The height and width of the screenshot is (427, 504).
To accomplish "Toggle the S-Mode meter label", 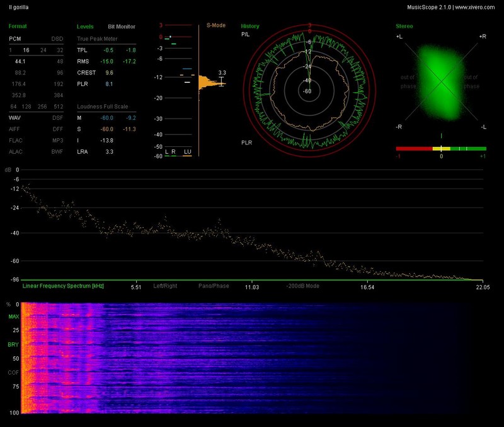I will [x=216, y=25].
